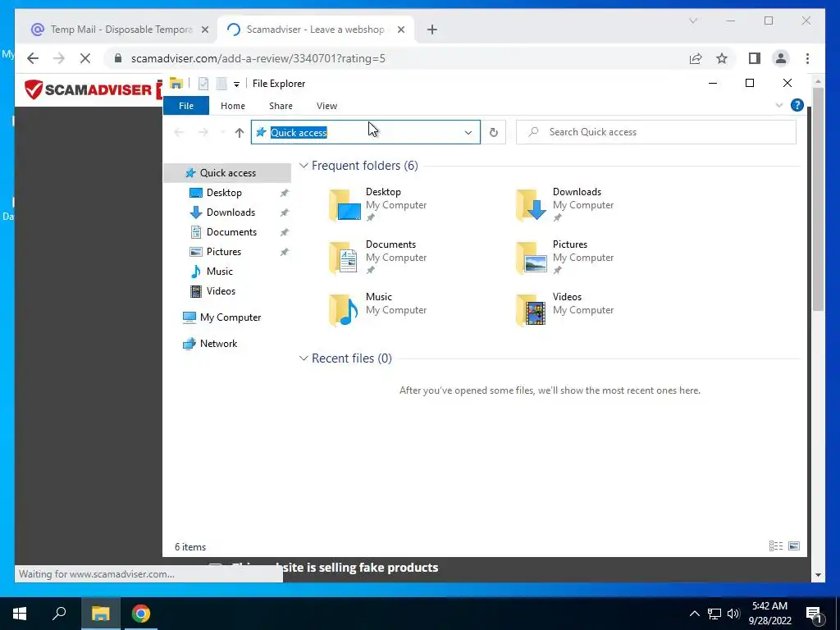This screenshot has height=630, width=840.
Task: Click the File Explorer title bar folder icon
Action: [x=176, y=83]
